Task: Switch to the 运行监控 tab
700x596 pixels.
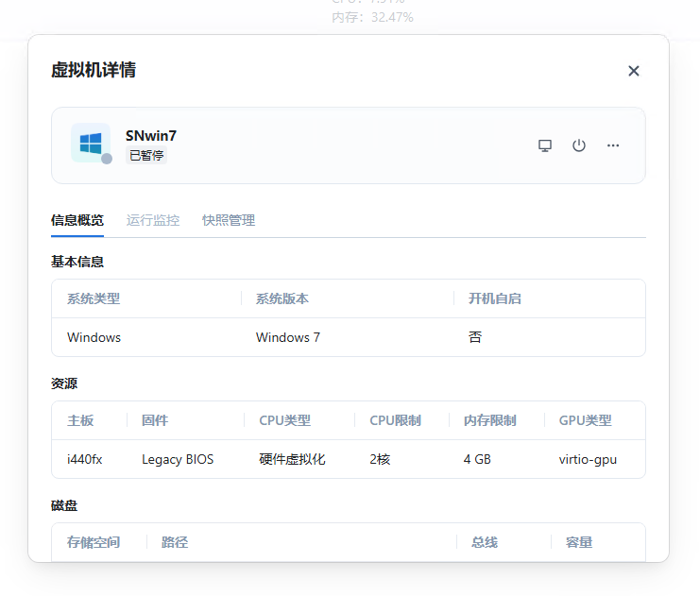Action: pos(153,220)
